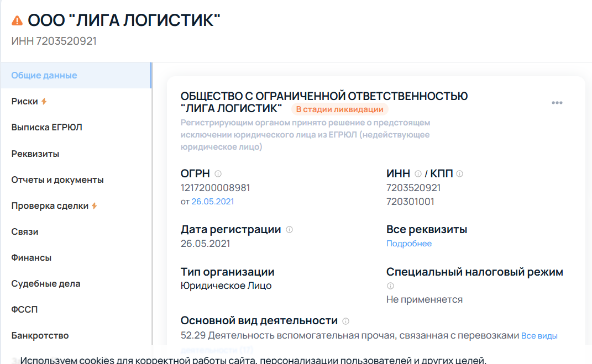
Task: Click info icon beside Основной вид деятельности
Action: click(x=345, y=321)
